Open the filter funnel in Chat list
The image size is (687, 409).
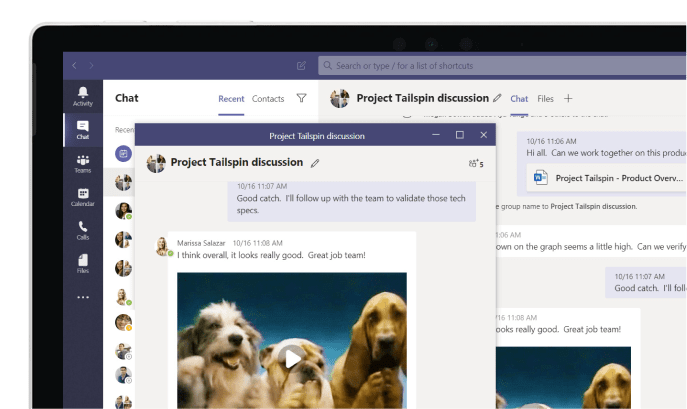coord(301,98)
